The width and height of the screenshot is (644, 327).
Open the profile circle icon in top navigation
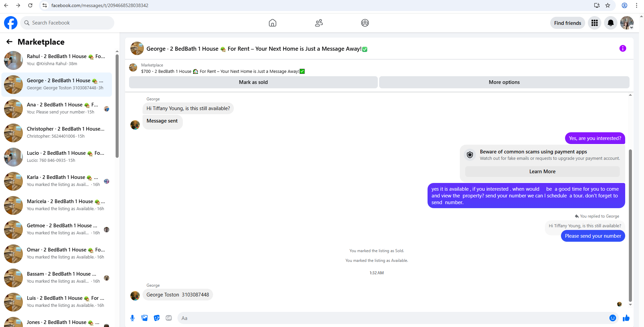tap(365, 23)
